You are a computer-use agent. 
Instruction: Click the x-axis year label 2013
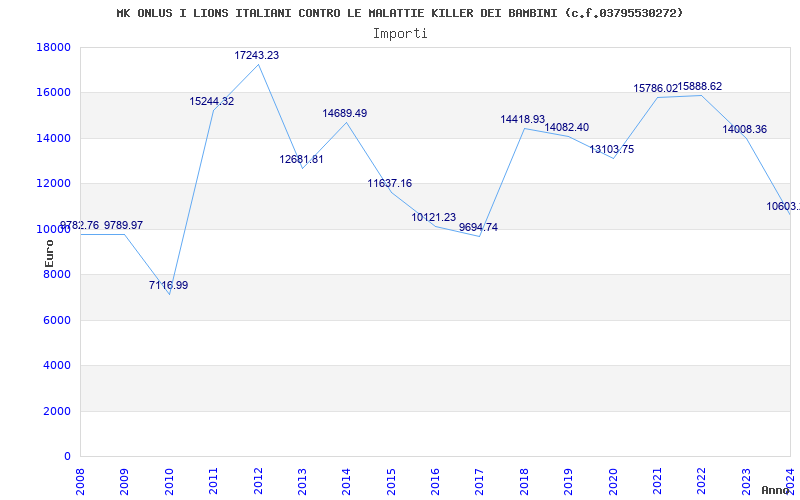[302, 481]
